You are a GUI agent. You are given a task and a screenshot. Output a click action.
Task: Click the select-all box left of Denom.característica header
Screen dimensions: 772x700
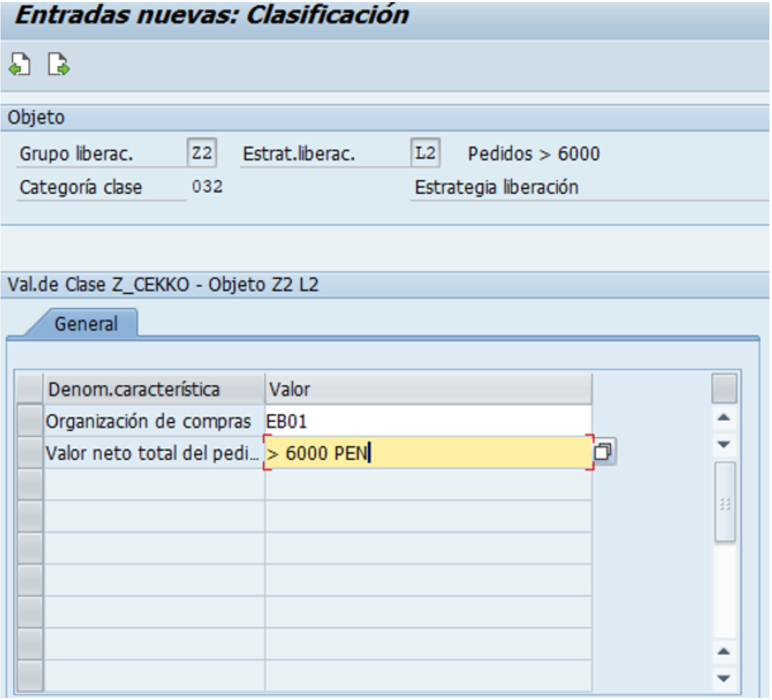pos(30,388)
